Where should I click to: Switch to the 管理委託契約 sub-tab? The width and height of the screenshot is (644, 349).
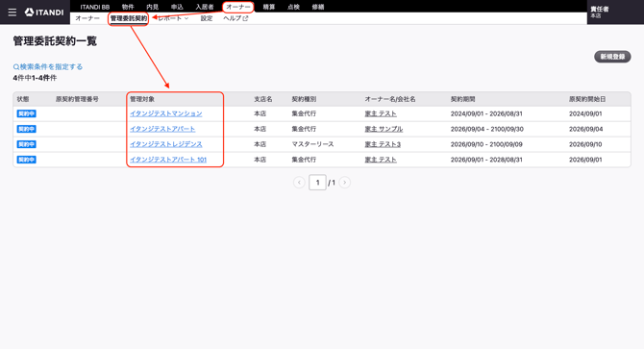pos(129,18)
